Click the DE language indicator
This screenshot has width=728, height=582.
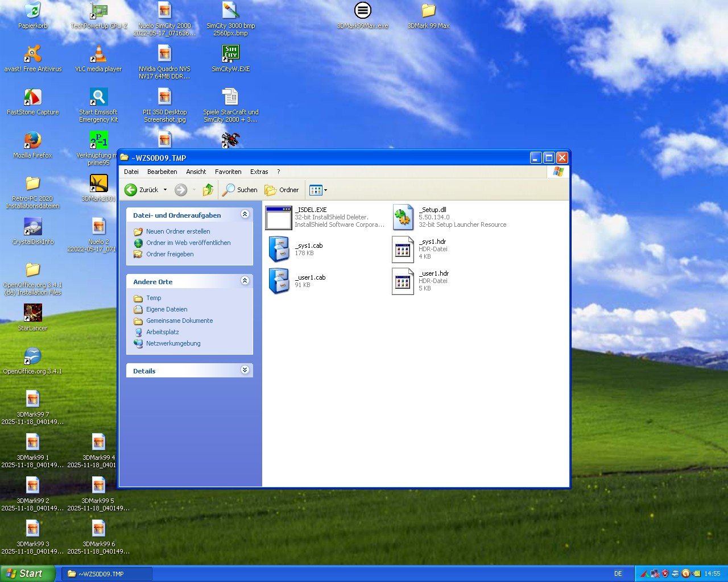click(x=618, y=574)
